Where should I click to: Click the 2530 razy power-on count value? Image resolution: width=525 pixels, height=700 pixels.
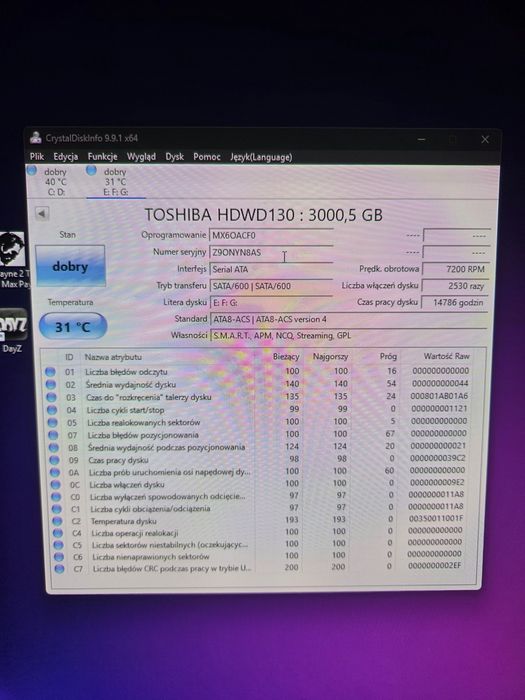click(455, 286)
